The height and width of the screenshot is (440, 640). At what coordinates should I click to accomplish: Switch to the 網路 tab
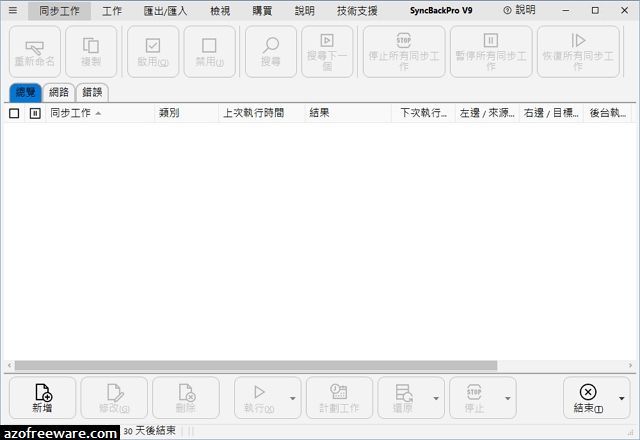(x=59, y=92)
